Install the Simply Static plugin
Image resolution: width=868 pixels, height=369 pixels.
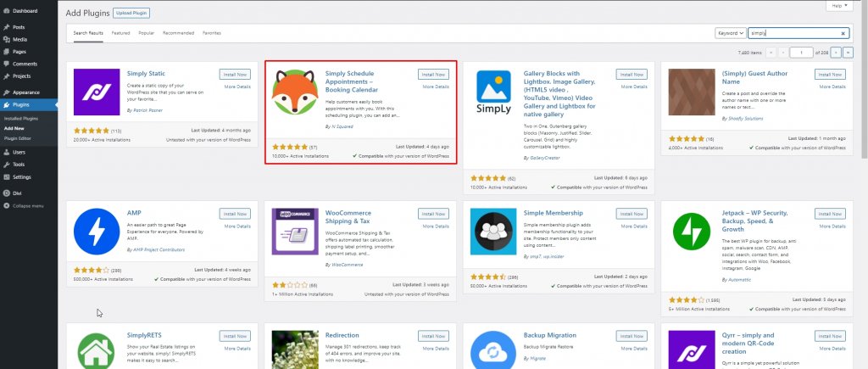(235, 75)
